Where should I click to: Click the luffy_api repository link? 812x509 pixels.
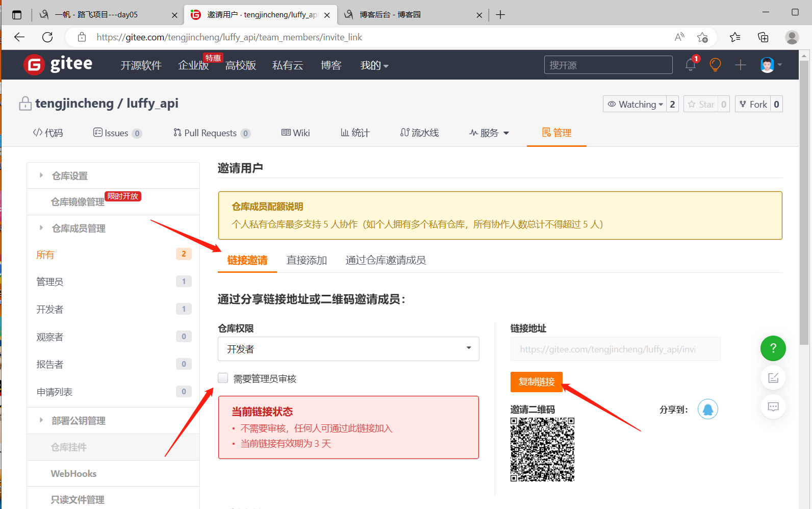click(x=153, y=104)
